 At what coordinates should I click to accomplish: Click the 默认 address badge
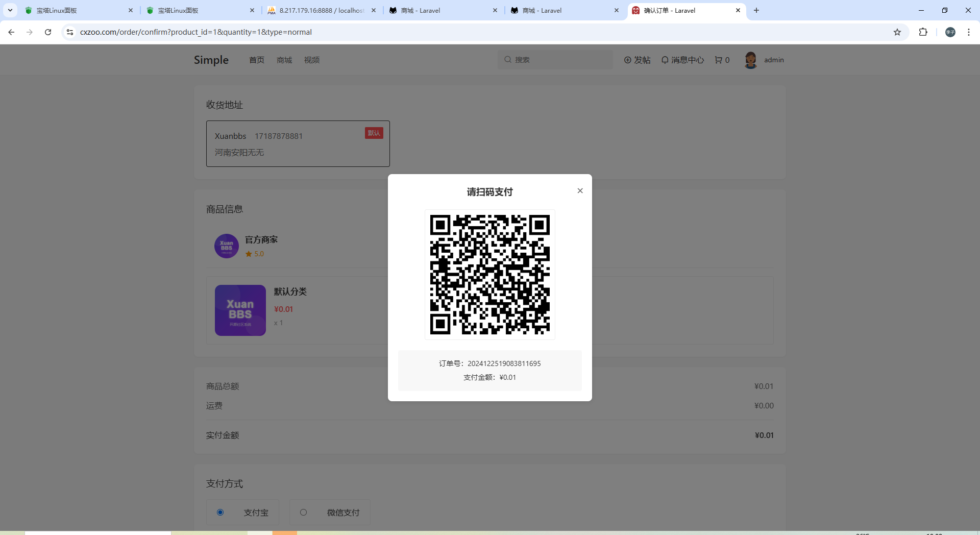click(374, 133)
